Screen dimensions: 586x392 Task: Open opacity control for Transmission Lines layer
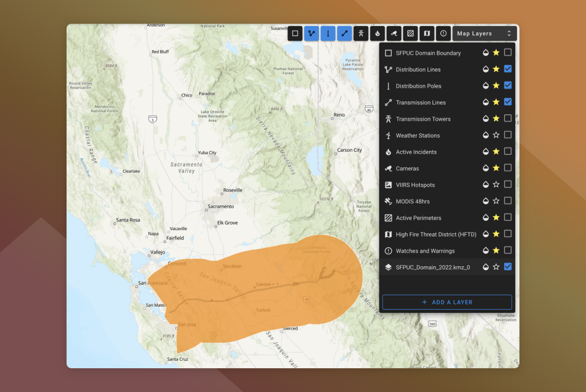pos(485,102)
